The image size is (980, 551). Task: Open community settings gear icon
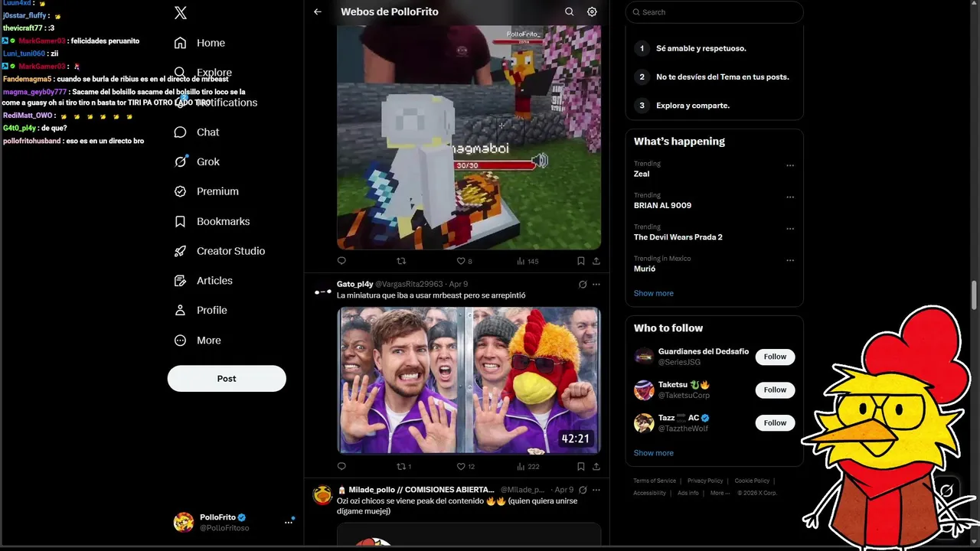(592, 11)
